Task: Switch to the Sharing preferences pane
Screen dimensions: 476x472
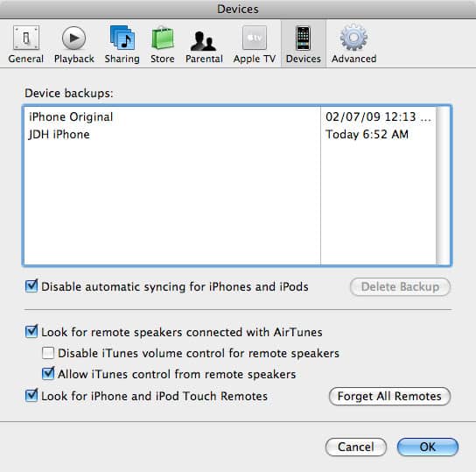Action: pyautogui.click(x=122, y=45)
